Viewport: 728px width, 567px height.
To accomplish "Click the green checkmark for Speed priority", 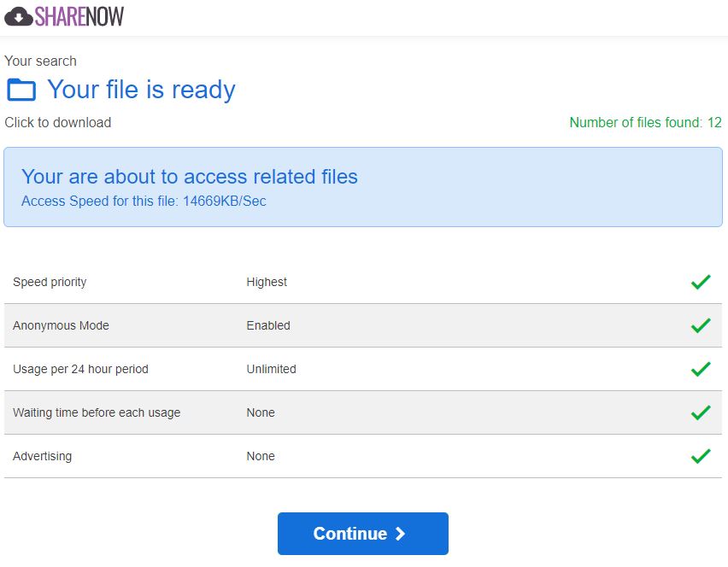I will [x=700, y=282].
